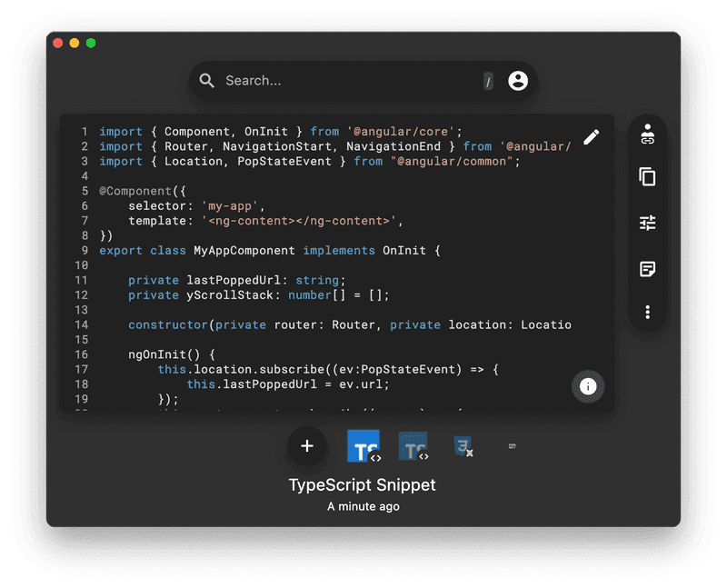Open the user profile icon in search bar
The width and height of the screenshot is (727, 588).
(x=518, y=80)
